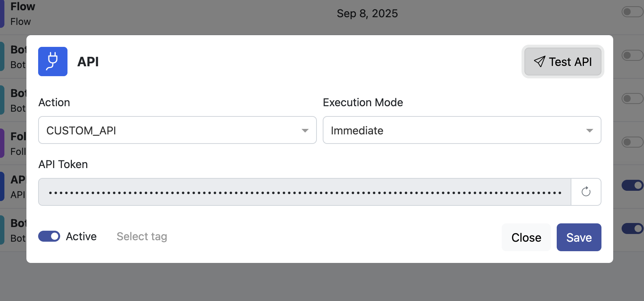Click the Sep 8, 2025 date
The width and height of the screenshot is (644, 301).
point(367,14)
